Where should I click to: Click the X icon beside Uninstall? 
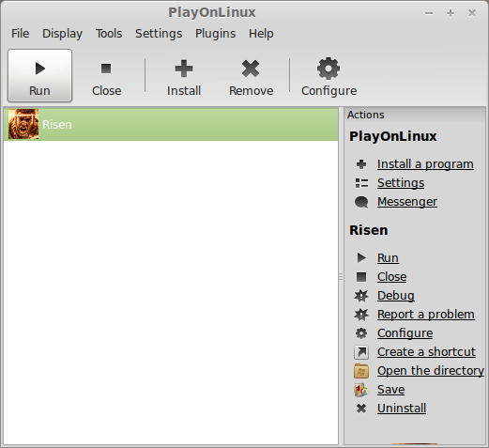[x=361, y=409]
